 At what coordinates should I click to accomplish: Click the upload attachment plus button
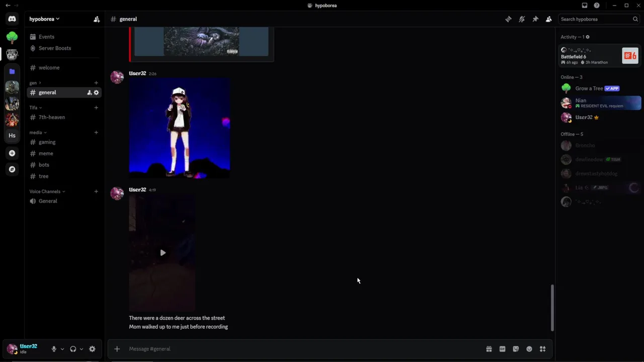[x=117, y=349]
